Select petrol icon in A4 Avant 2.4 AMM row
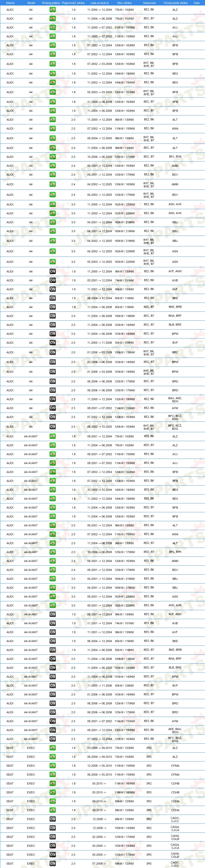Screen dimensions: 205x868 53,561
